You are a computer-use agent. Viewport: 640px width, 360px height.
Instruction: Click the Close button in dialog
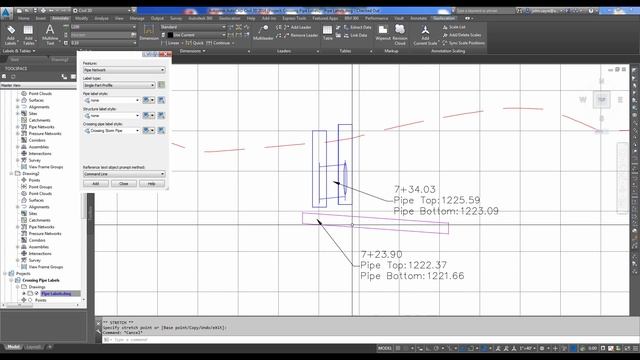[x=124, y=184]
